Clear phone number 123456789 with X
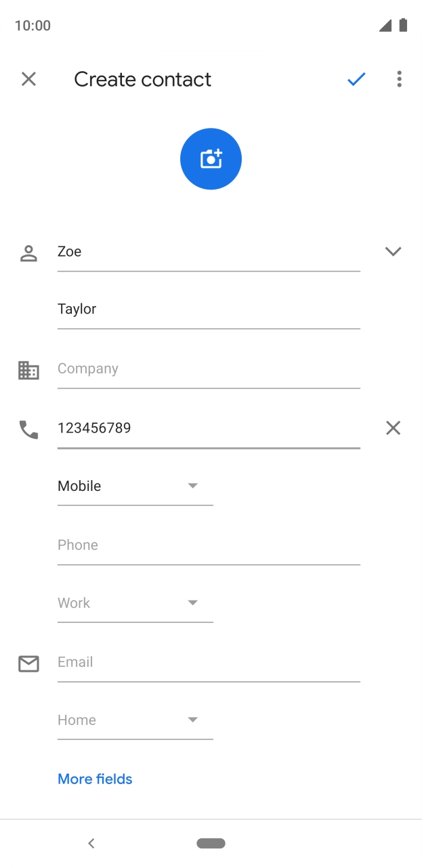 pos(393,428)
